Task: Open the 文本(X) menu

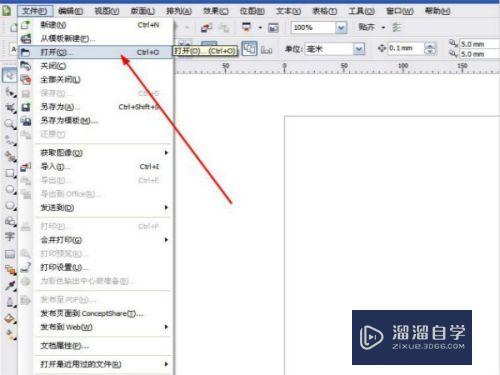Action: coord(289,11)
